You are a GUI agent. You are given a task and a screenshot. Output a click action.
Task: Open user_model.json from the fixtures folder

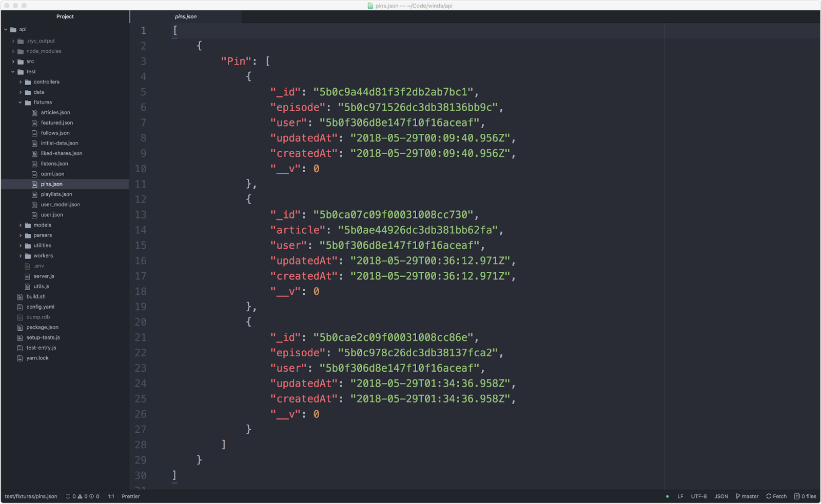60,205
